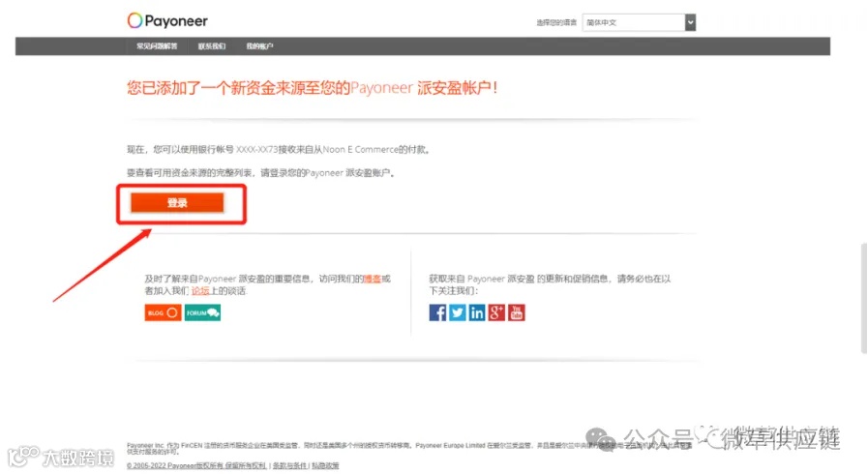Select the text containing Noon E Commerce
The width and height of the screenshot is (868, 474).
coord(279,149)
